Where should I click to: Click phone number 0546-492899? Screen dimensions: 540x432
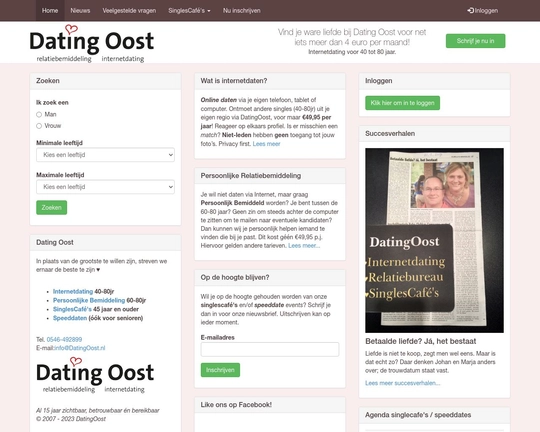(64, 340)
